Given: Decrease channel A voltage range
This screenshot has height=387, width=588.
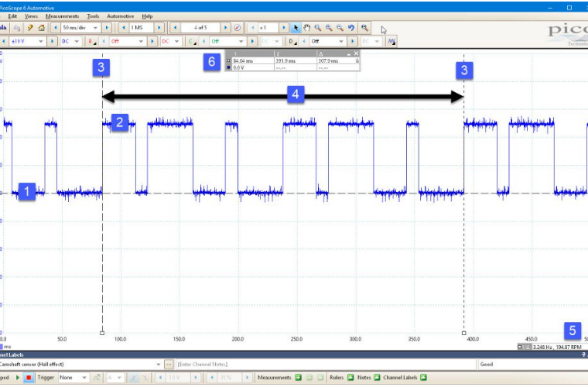Looking at the screenshot, I should 3,41.
